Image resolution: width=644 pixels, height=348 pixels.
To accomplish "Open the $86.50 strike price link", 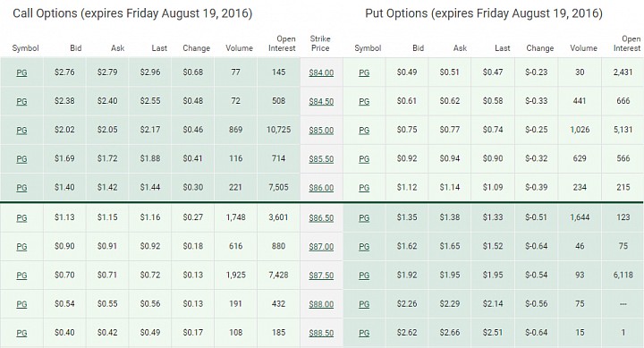I will click(321, 218).
